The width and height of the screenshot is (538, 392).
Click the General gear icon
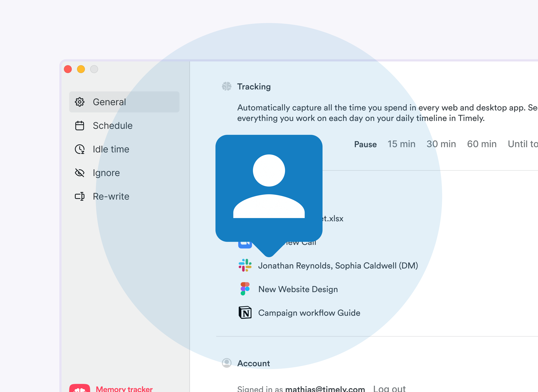click(80, 102)
